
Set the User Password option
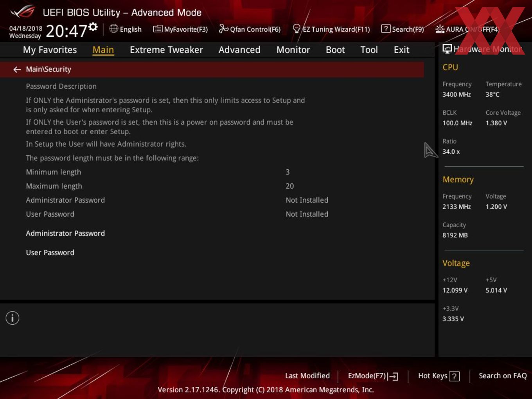(50, 253)
